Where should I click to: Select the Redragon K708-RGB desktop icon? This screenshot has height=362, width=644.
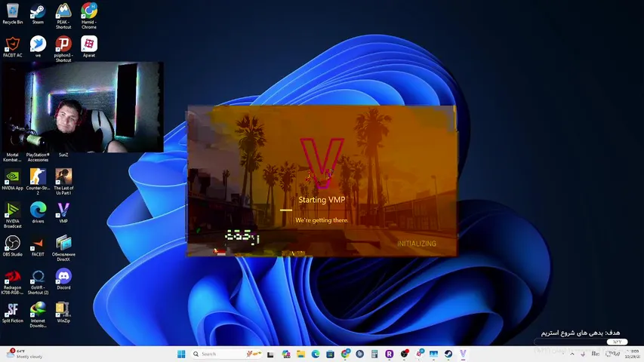(x=12, y=281)
